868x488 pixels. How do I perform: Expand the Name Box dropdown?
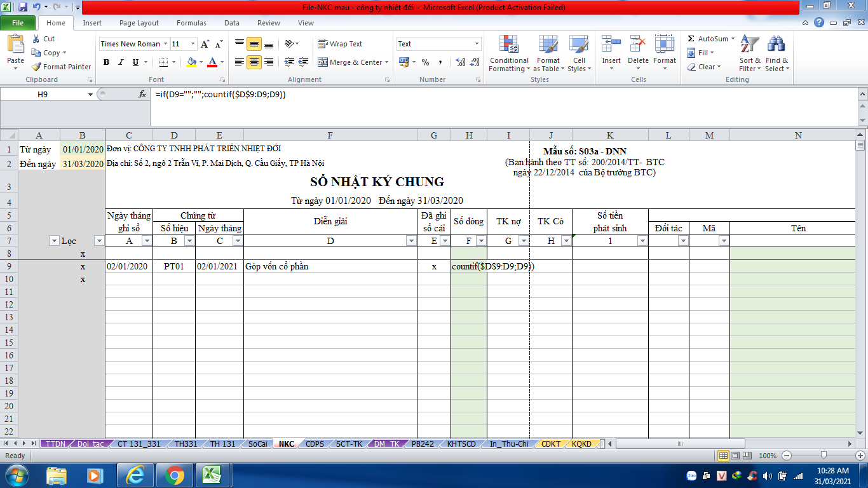pos(90,94)
